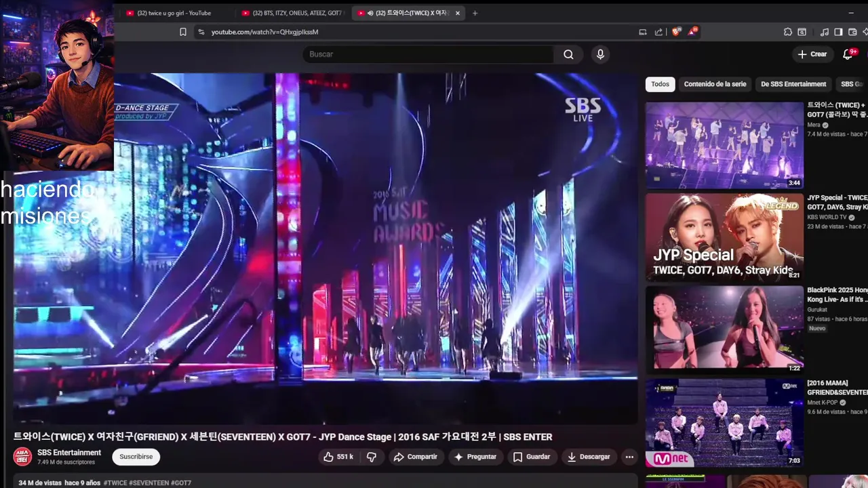Click the Brave bookmark icon
The image size is (868, 488).
pyautogui.click(x=183, y=32)
